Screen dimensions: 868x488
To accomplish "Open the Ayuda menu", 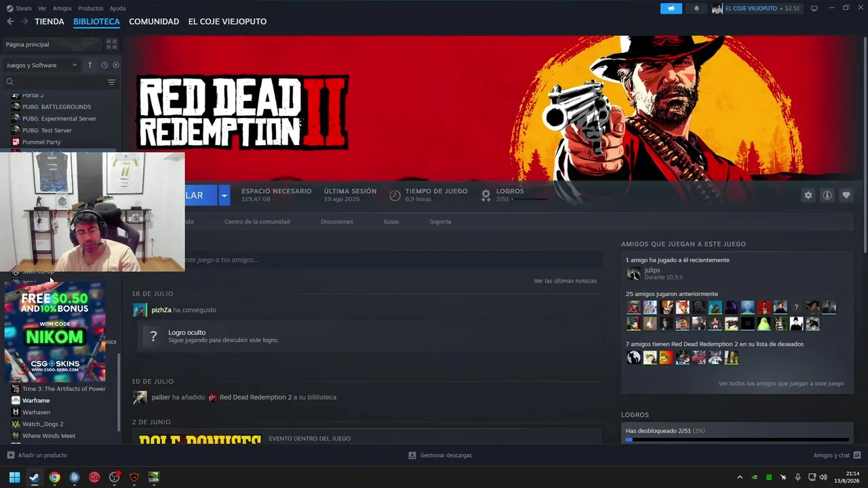I will 117,8.
